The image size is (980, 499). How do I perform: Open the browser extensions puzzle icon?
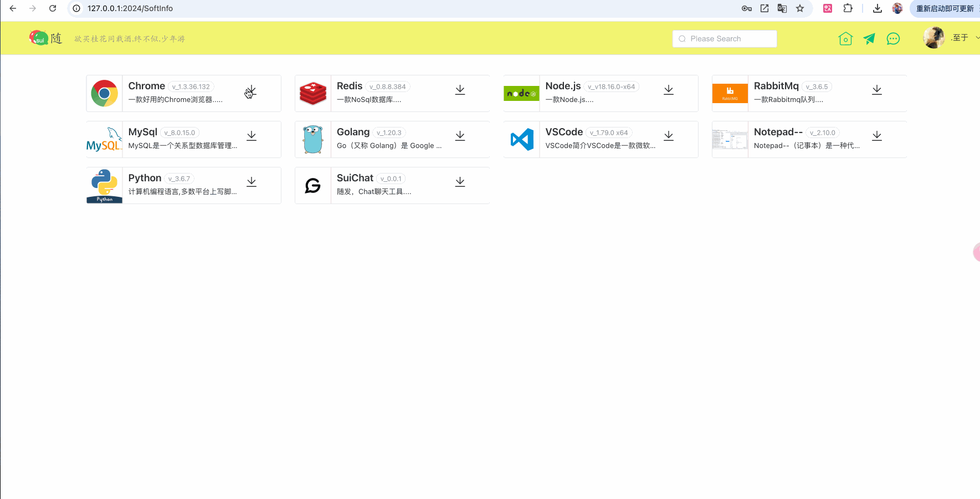848,8
